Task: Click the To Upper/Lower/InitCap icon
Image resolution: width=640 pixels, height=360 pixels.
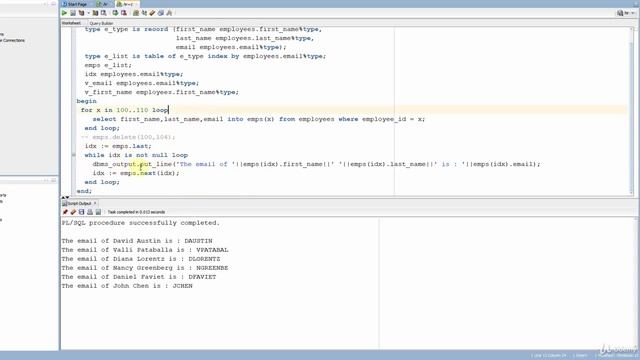Action: point(144,13)
